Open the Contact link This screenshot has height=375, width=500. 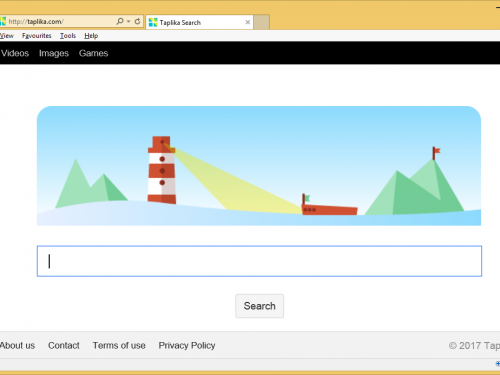click(64, 346)
